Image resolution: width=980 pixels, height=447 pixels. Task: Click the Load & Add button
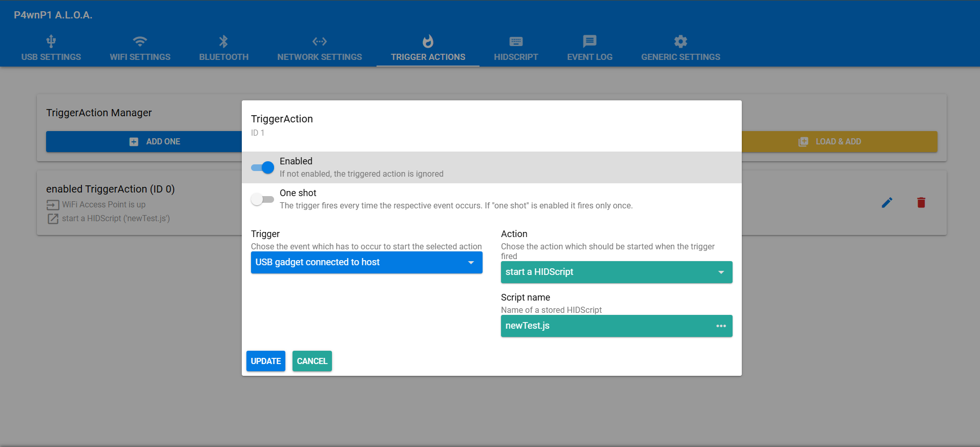click(x=839, y=142)
